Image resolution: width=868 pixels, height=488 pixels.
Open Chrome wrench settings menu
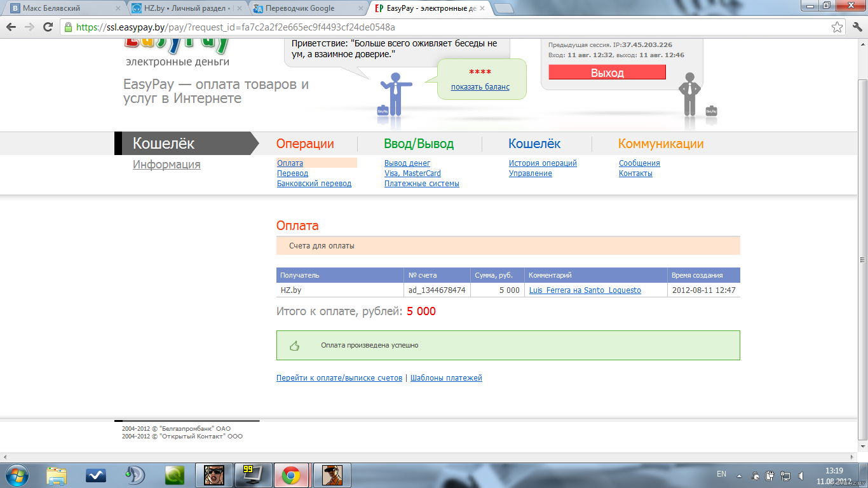(x=856, y=27)
